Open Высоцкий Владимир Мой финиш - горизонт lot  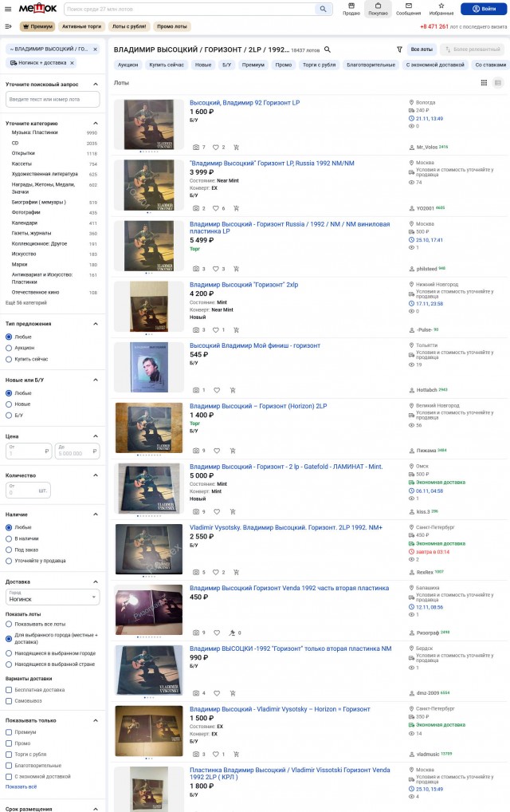[x=255, y=345]
